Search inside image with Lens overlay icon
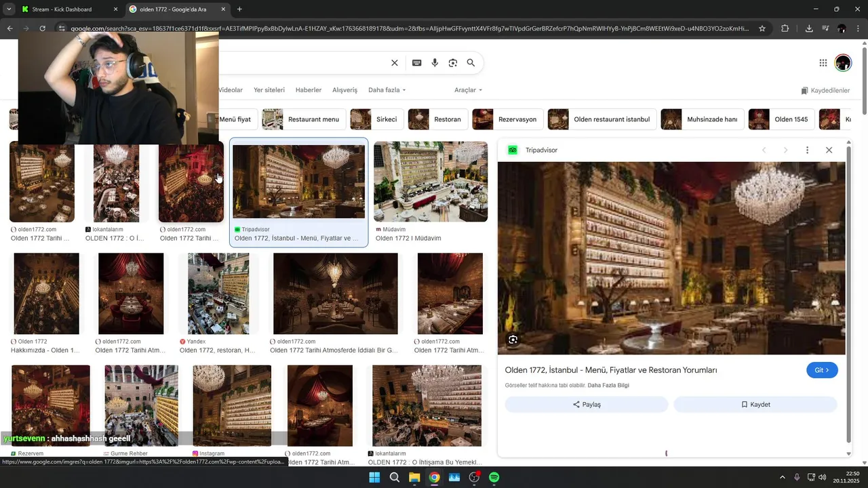868x488 pixels. (513, 340)
